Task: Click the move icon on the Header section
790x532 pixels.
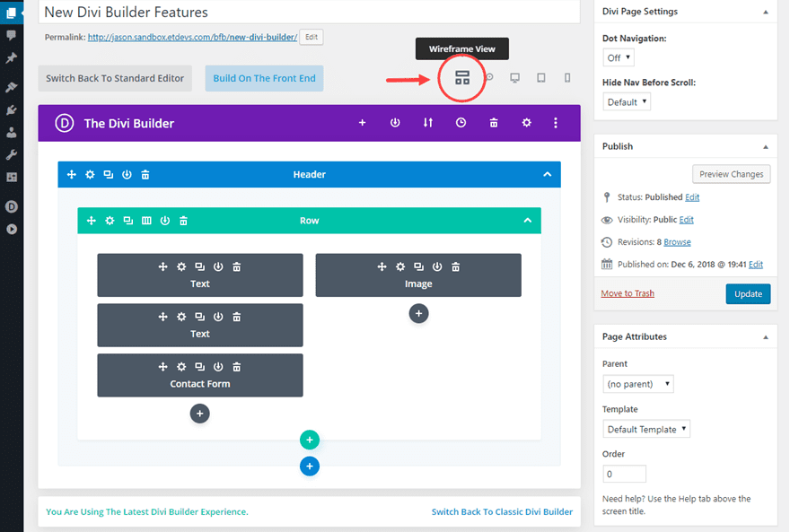Action: [72, 174]
